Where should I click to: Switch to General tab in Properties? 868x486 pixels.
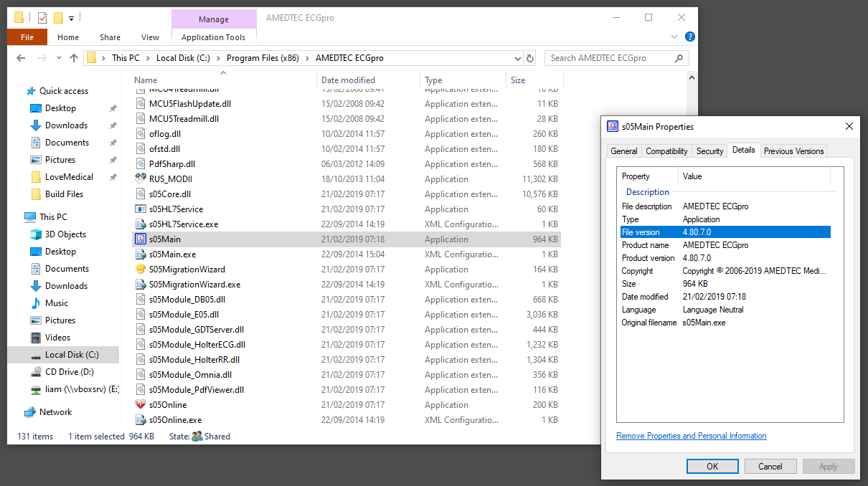(623, 151)
